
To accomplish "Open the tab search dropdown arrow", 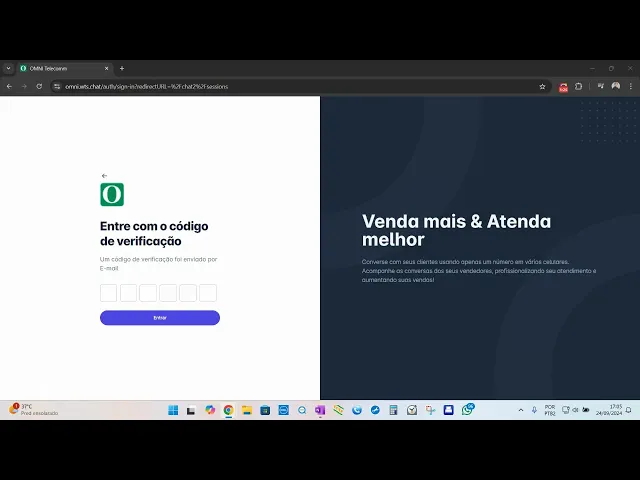I will [8, 69].
